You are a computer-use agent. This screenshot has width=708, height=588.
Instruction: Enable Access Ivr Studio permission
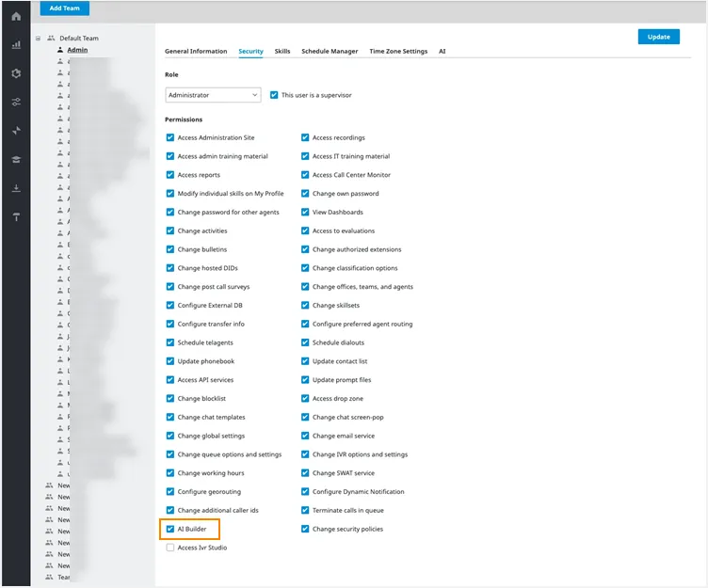170,548
